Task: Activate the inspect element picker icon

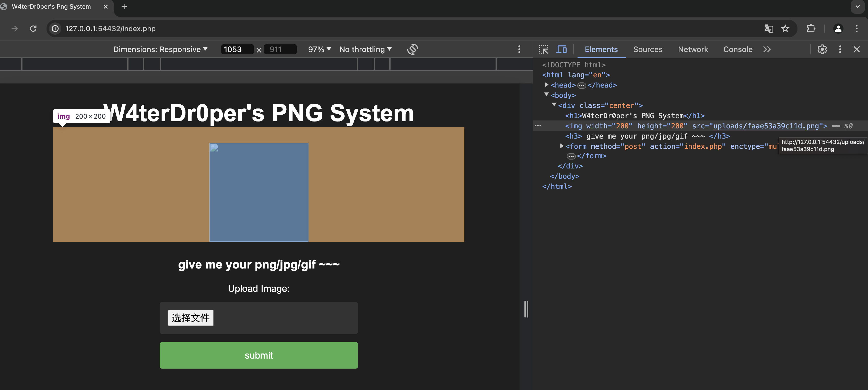Action: click(543, 49)
